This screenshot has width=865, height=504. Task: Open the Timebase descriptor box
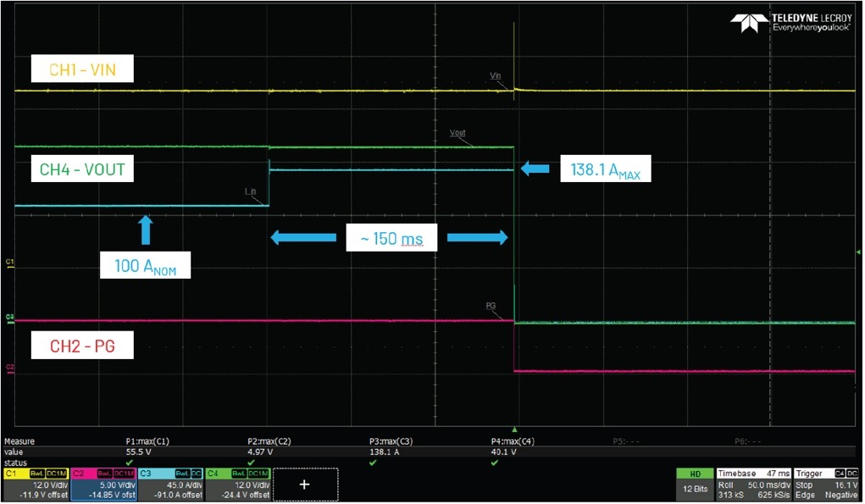tap(752, 484)
